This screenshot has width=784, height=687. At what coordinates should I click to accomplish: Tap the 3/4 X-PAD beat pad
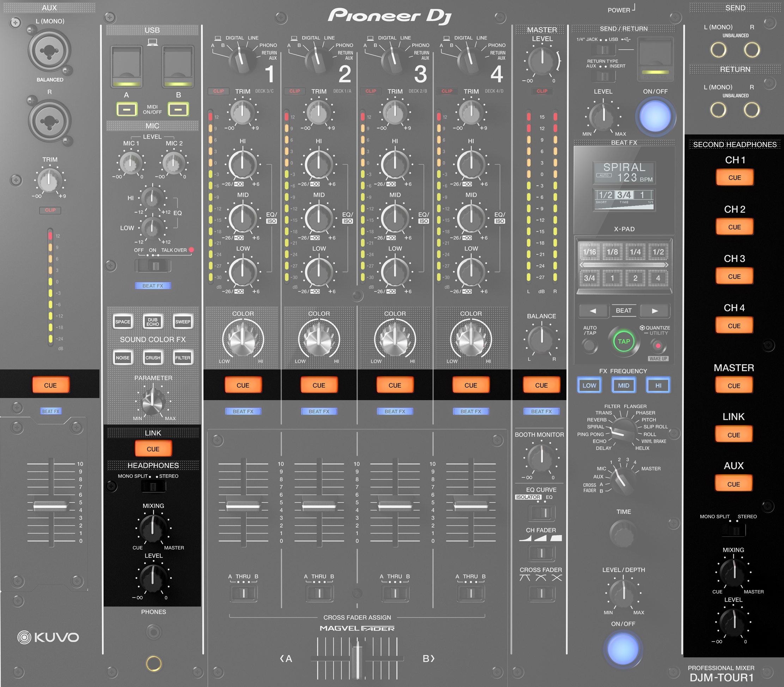tap(589, 278)
